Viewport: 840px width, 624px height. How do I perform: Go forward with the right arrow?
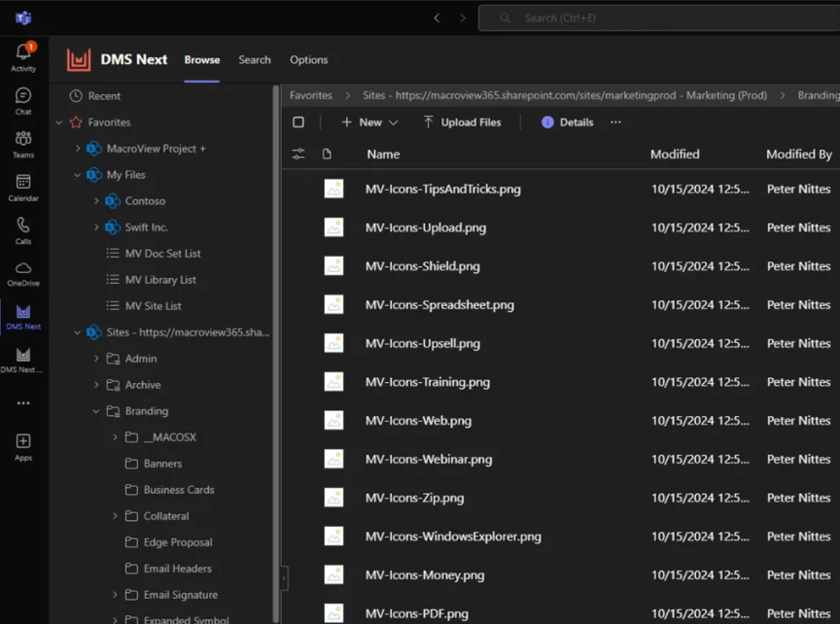(x=463, y=18)
